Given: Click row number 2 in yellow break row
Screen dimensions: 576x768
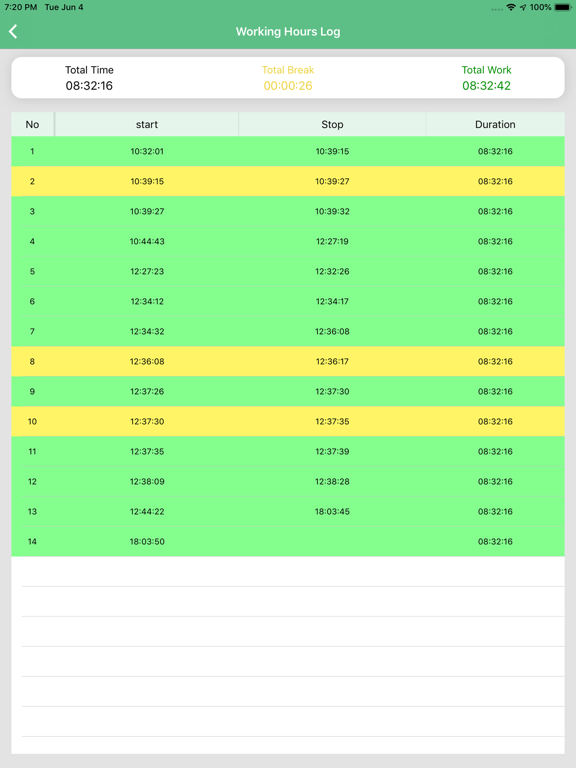Looking at the screenshot, I should point(32,181).
